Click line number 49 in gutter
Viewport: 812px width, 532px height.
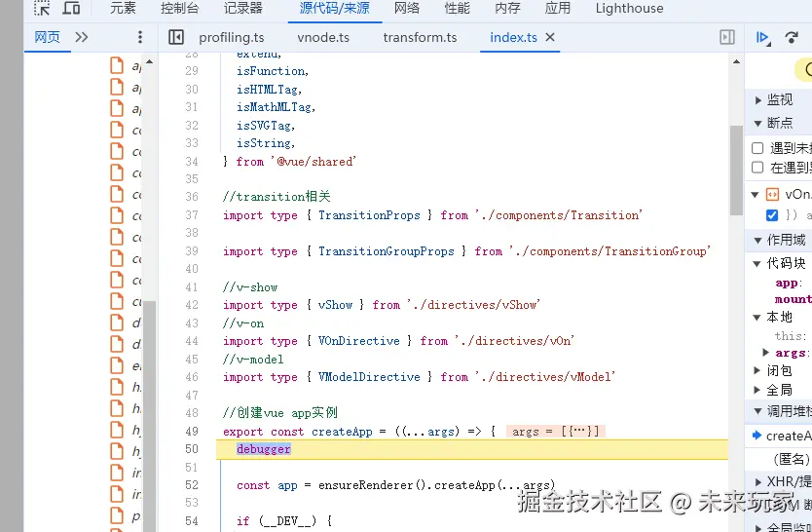coord(192,431)
